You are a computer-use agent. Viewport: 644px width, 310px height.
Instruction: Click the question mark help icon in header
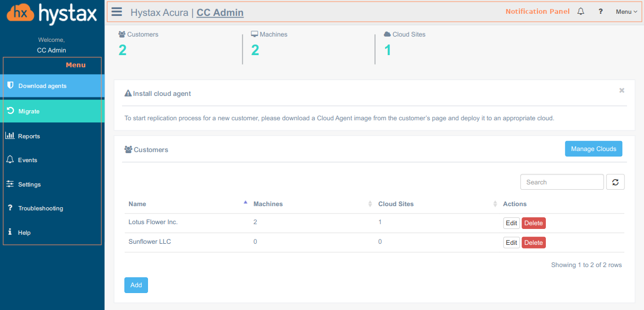[x=601, y=12]
